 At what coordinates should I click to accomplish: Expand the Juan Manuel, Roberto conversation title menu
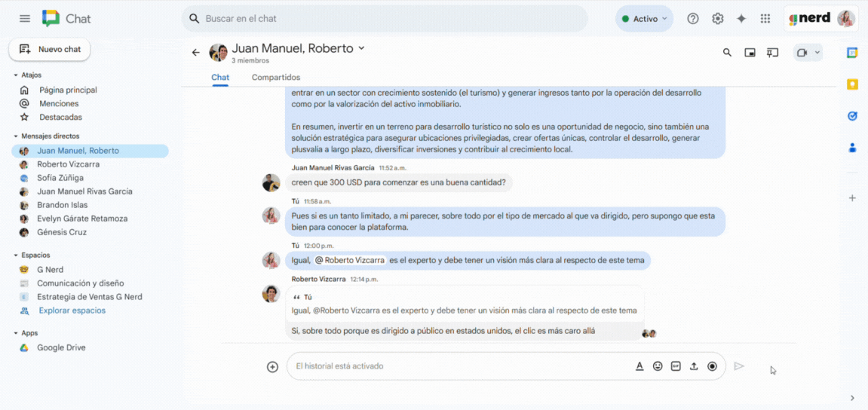click(361, 48)
